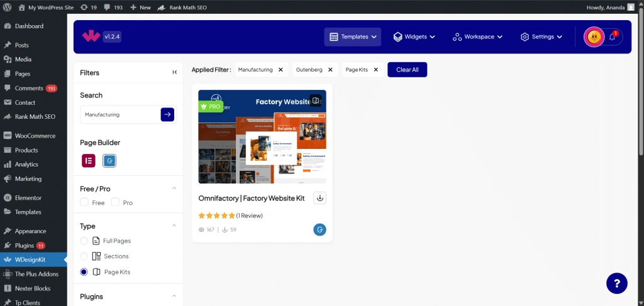Open the Omnifactory kit thumbnail

click(x=262, y=136)
